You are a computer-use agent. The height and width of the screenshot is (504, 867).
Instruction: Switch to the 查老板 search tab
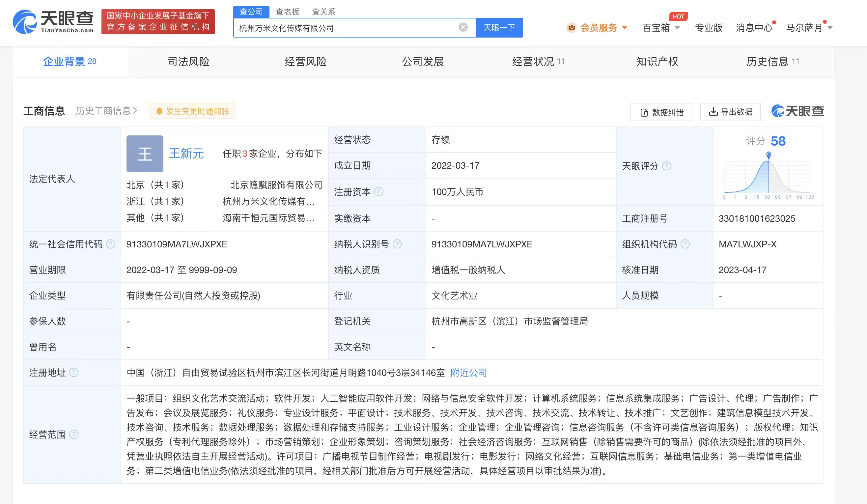point(288,12)
